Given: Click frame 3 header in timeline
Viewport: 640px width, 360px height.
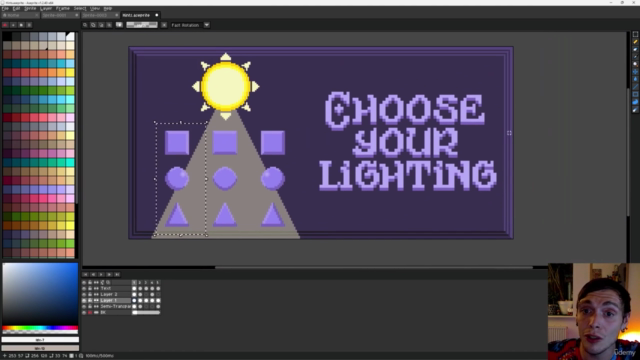Looking at the screenshot, I should [x=146, y=282].
